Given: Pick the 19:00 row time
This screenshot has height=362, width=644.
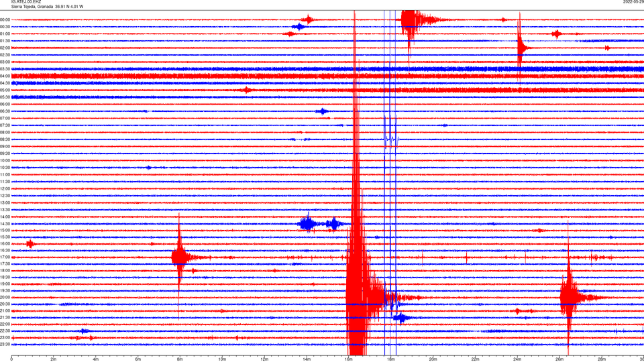Looking at the screenshot, I should click(x=5, y=284).
